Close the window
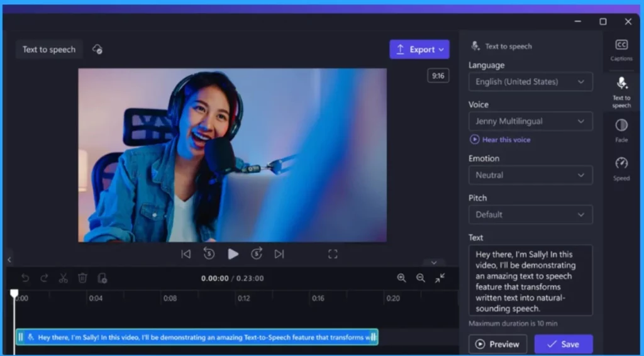Screen dimensions: 644x356 628,21
